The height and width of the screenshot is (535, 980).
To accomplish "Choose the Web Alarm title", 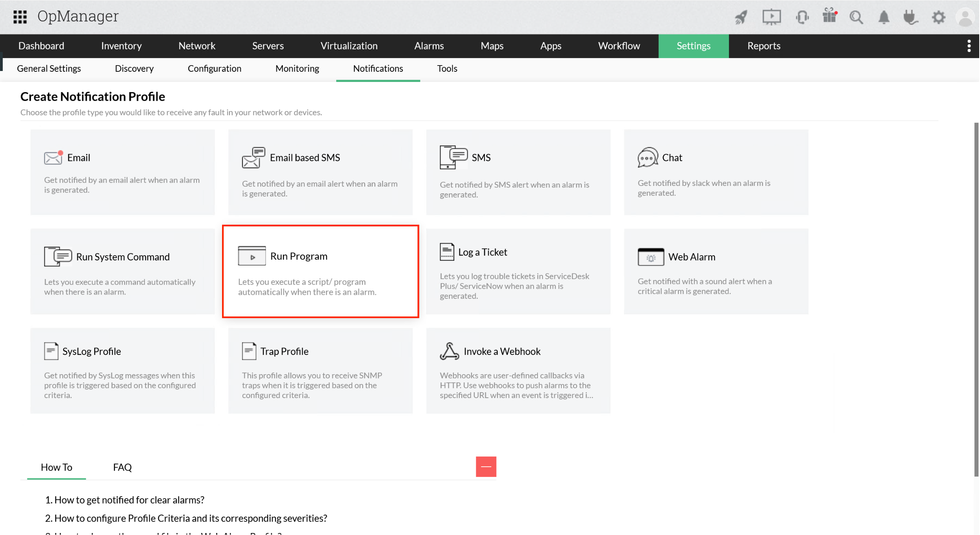I will (x=692, y=257).
